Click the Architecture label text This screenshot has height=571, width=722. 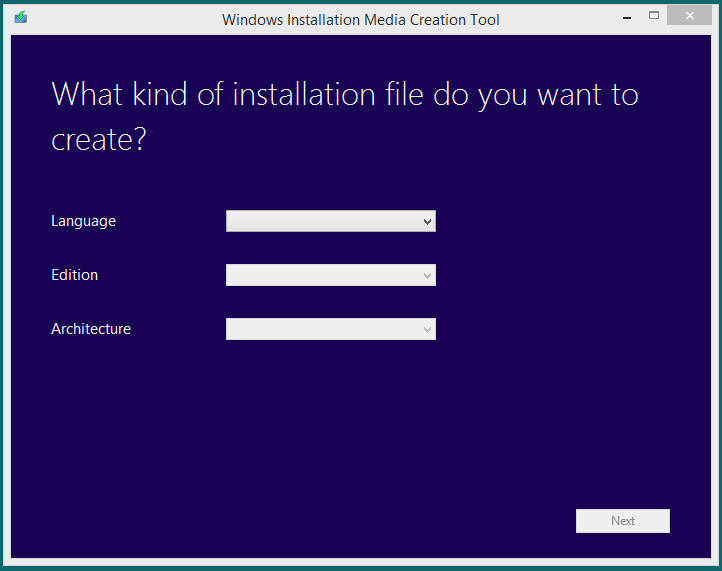(91, 329)
